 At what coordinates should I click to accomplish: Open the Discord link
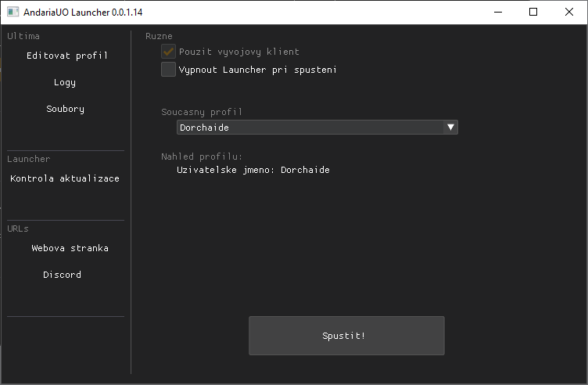(63, 275)
